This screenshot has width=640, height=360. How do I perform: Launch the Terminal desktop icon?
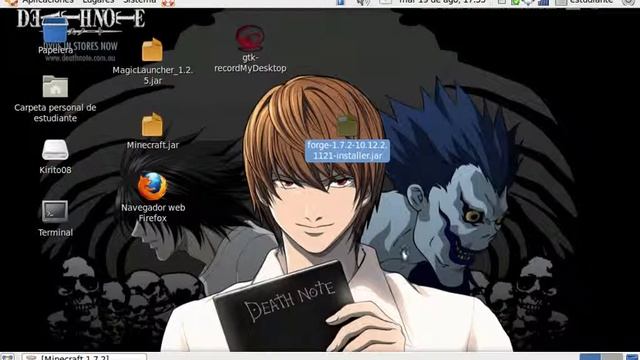(x=55, y=211)
